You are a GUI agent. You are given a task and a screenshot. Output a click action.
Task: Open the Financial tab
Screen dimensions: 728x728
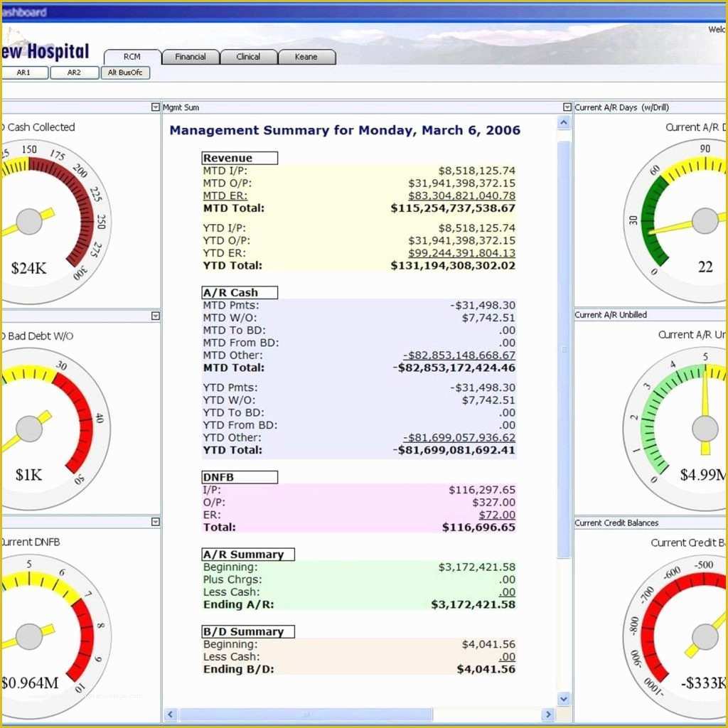click(191, 57)
